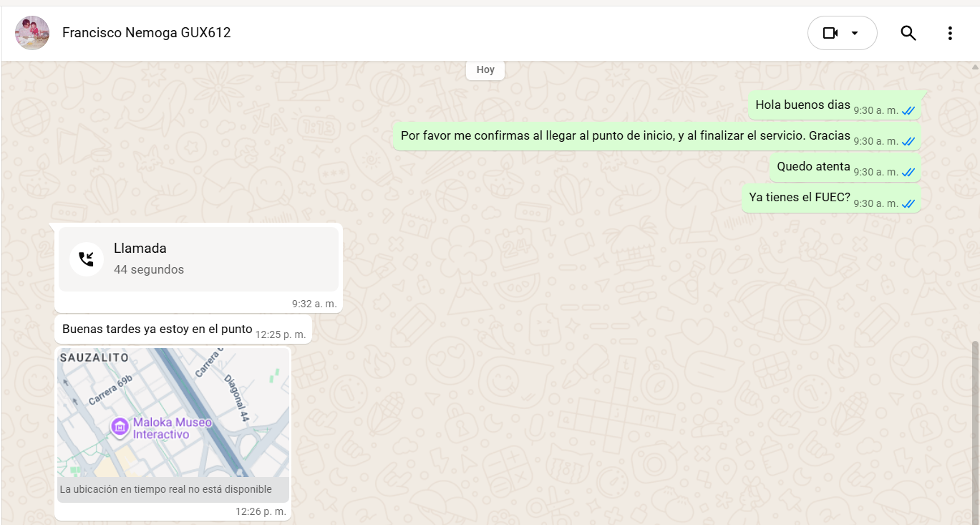Viewport: 980px width, 525px height.
Task: Click read checkmarks on "Quedo atenta"
Action: [908, 172]
